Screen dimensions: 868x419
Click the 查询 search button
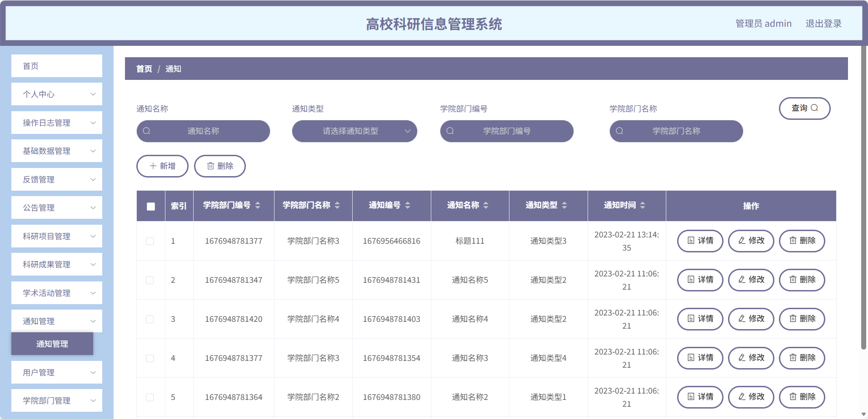click(x=804, y=108)
